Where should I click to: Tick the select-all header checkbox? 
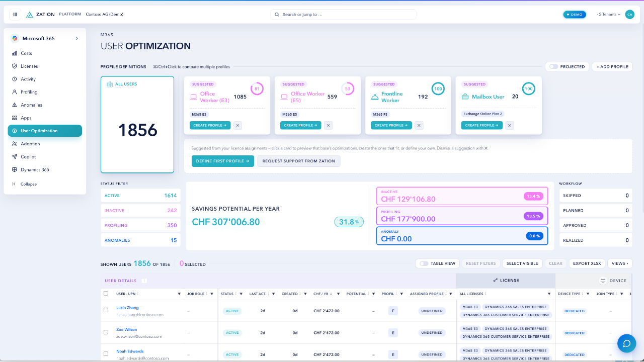106,294
